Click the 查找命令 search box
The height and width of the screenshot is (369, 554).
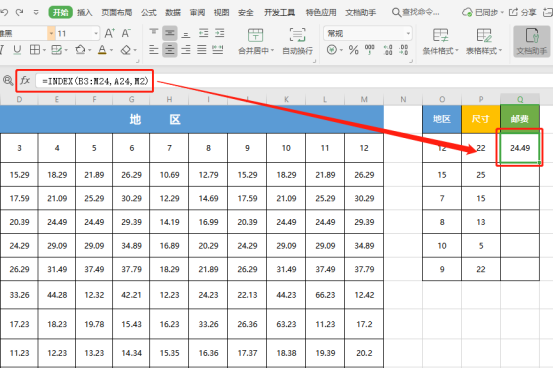click(416, 12)
